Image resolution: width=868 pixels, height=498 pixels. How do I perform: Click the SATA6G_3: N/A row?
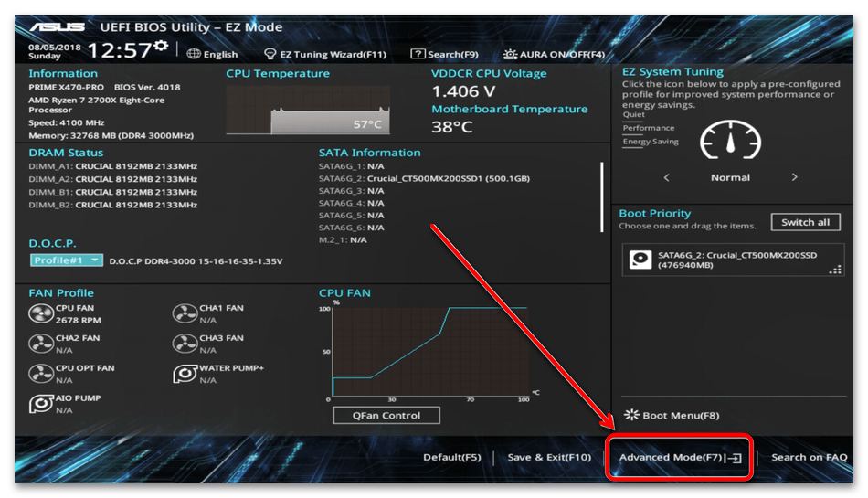pyautogui.click(x=352, y=190)
